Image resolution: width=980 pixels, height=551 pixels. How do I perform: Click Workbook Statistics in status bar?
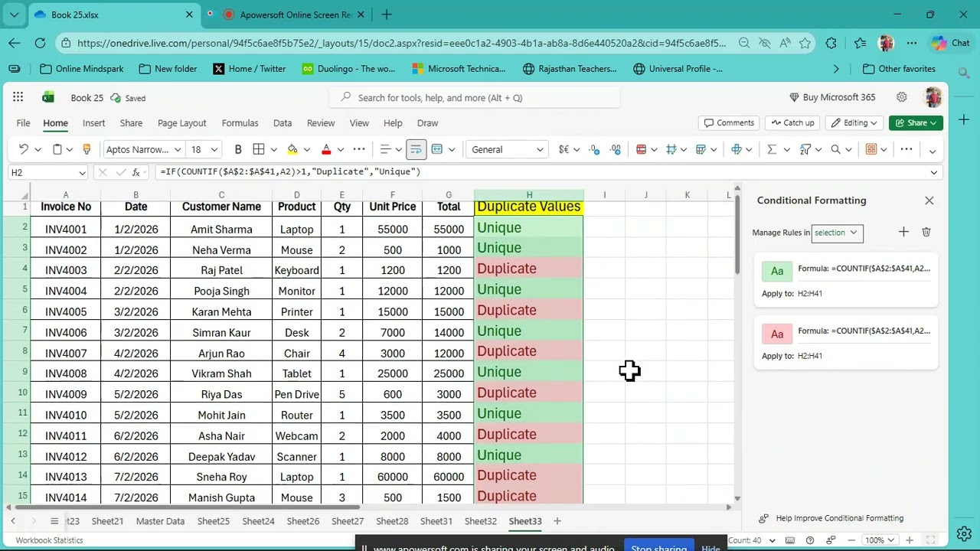click(49, 540)
